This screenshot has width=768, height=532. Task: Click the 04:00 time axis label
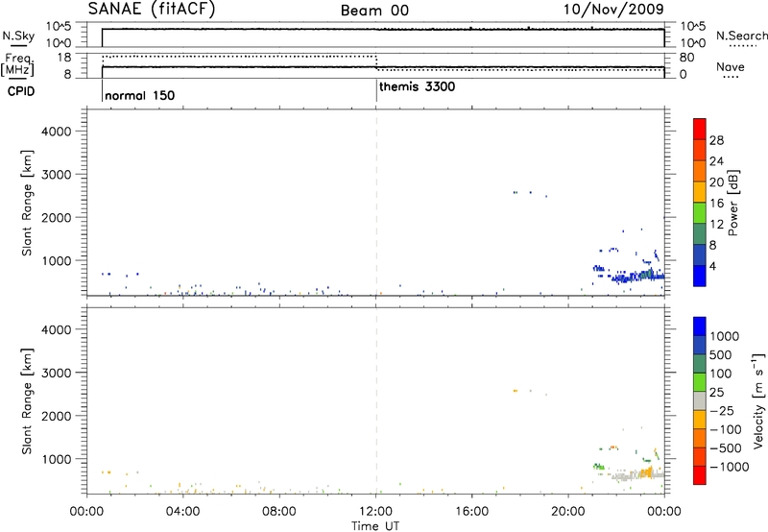[x=183, y=512]
